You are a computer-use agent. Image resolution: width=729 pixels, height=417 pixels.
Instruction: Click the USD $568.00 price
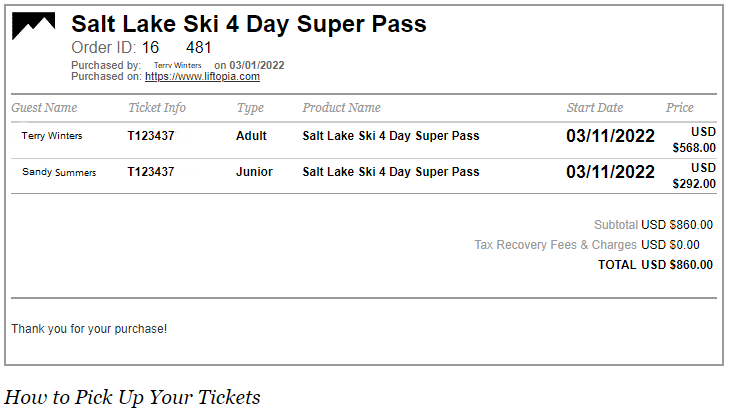click(695, 140)
